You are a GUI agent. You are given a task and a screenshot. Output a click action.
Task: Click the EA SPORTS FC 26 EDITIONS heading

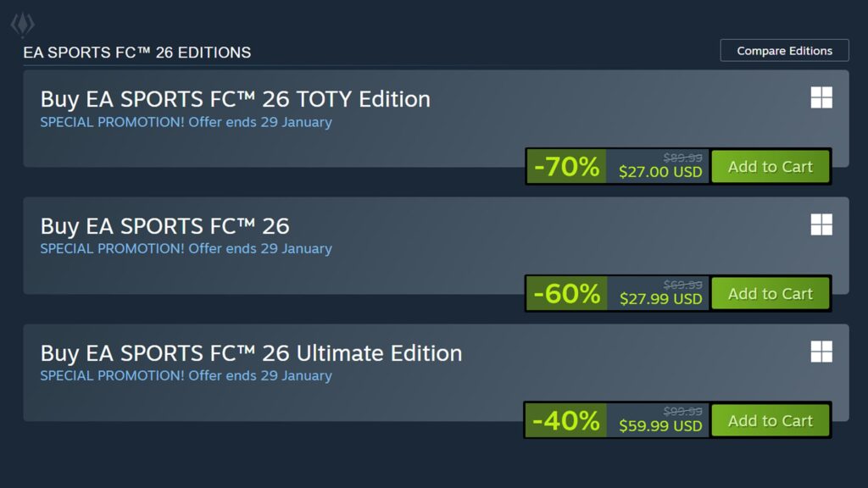[x=136, y=53]
